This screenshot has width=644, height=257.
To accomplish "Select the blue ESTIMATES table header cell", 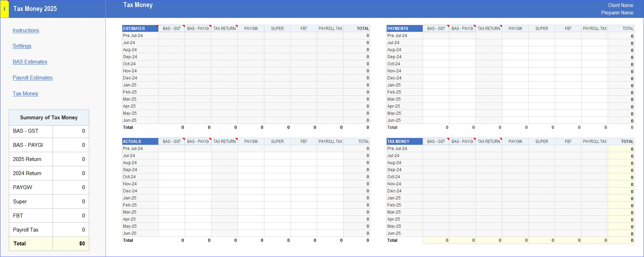I will (140, 29).
